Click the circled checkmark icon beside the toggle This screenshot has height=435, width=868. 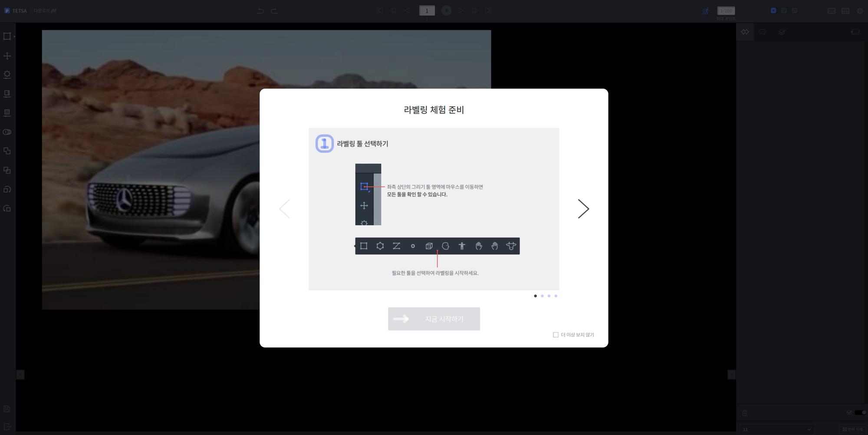point(849,412)
